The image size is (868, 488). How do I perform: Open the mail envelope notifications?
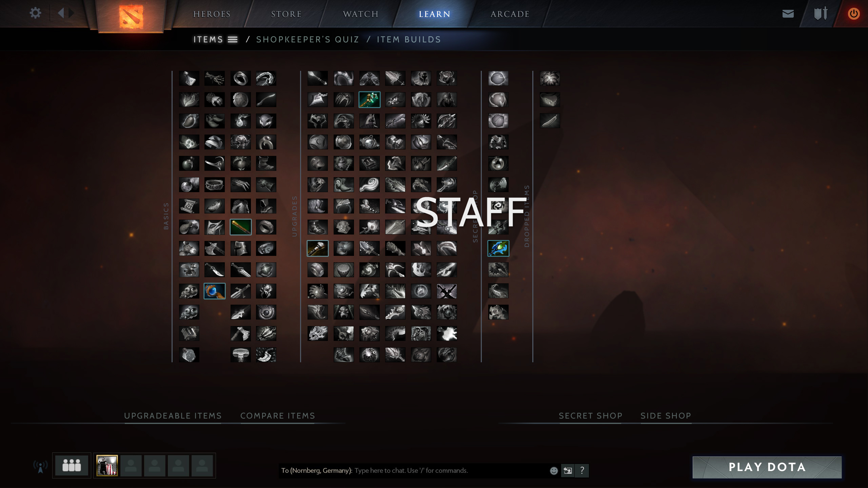tap(788, 14)
